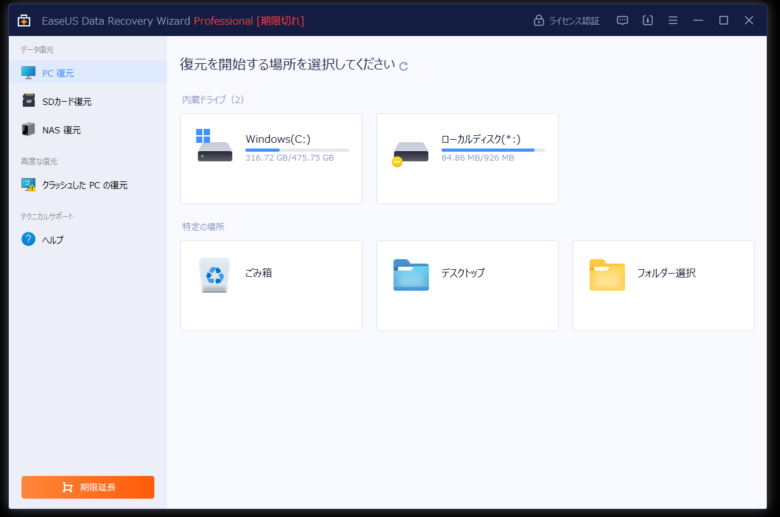780x517 pixels.
Task: Select the ごみ箱 location card
Action: (271, 286)
